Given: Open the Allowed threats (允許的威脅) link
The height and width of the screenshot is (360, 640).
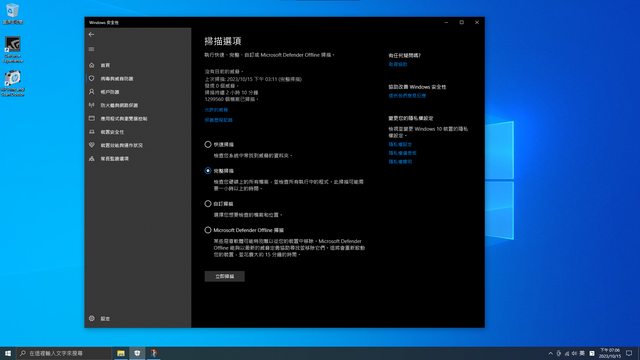Looking at the screenshot, I should pos(216,110).
